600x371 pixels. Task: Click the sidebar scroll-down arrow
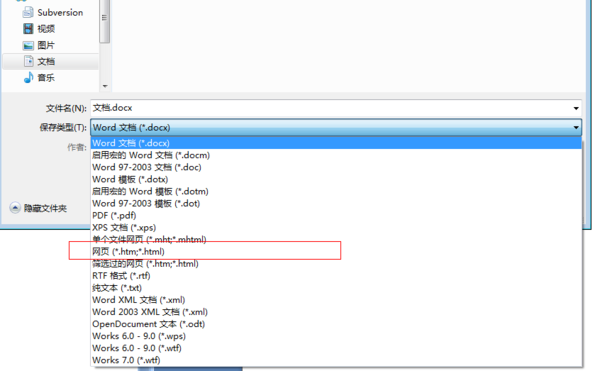105,86
